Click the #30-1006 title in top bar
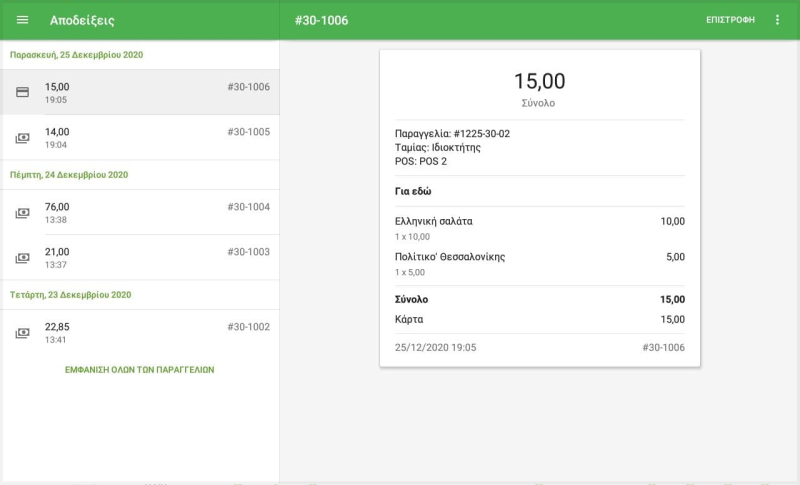800x485 pixels. pos(321,20)
